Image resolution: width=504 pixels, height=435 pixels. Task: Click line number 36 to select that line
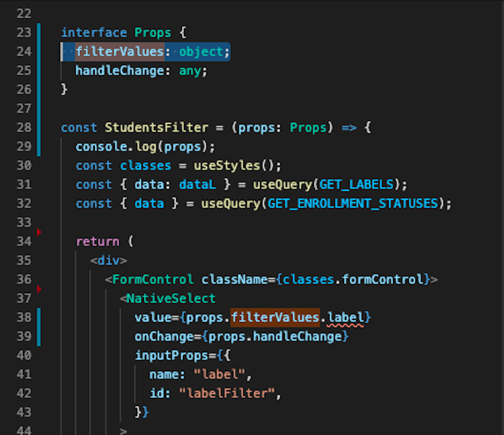click(24, 279)
